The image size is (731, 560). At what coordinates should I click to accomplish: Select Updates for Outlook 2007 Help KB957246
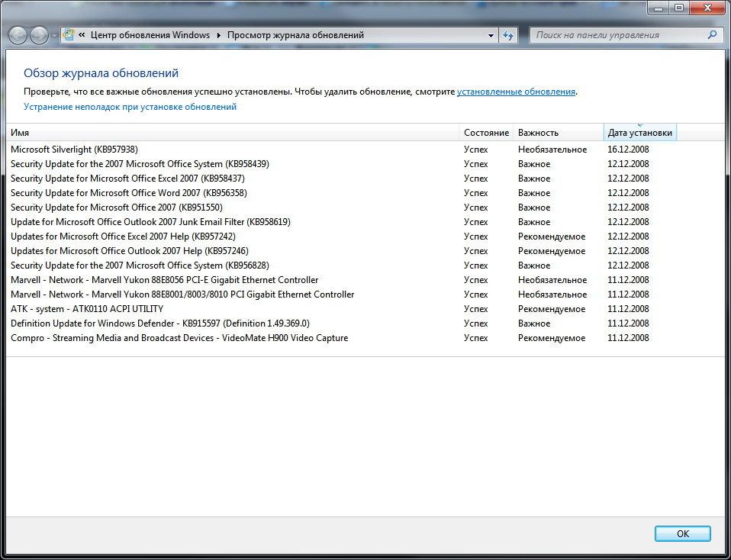(x=365, y=251)
